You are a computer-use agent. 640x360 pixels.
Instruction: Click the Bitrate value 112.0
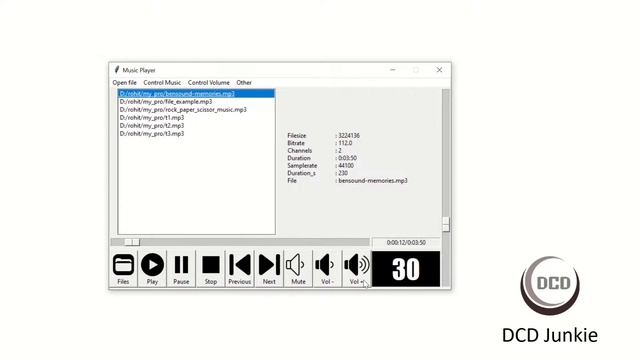click(x=345, y=143)
